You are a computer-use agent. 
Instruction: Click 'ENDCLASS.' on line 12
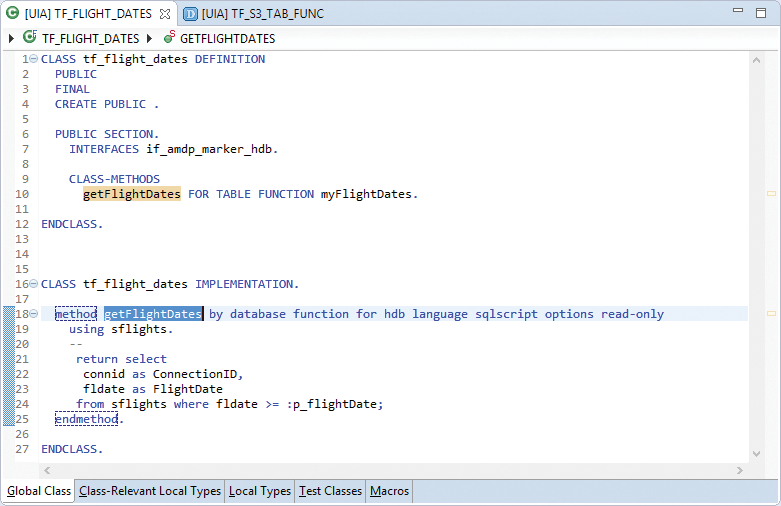point(72,224)
